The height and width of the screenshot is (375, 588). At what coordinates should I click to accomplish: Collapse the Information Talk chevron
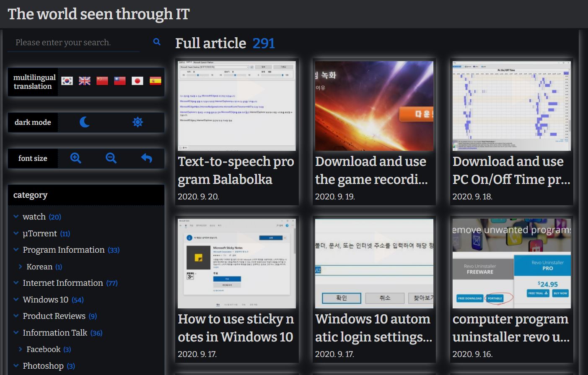16,333
